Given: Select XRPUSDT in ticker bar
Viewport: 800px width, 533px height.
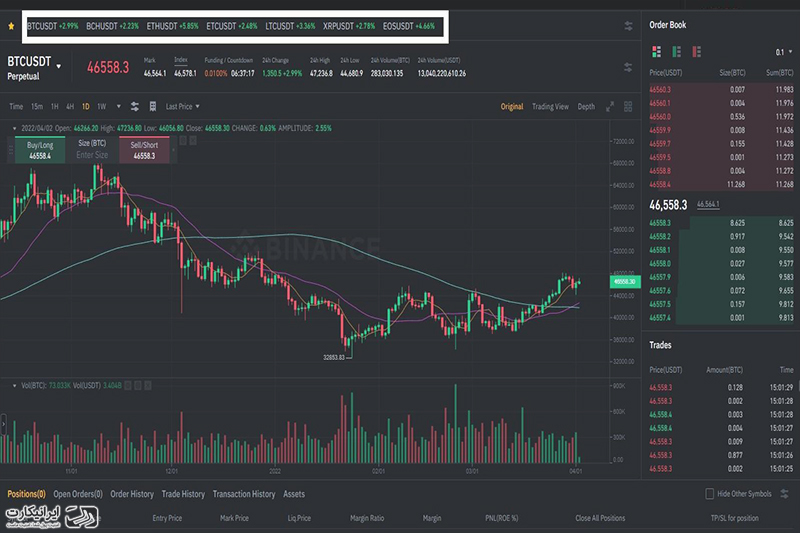Looking at the screenshot, I should coord(349,26).
